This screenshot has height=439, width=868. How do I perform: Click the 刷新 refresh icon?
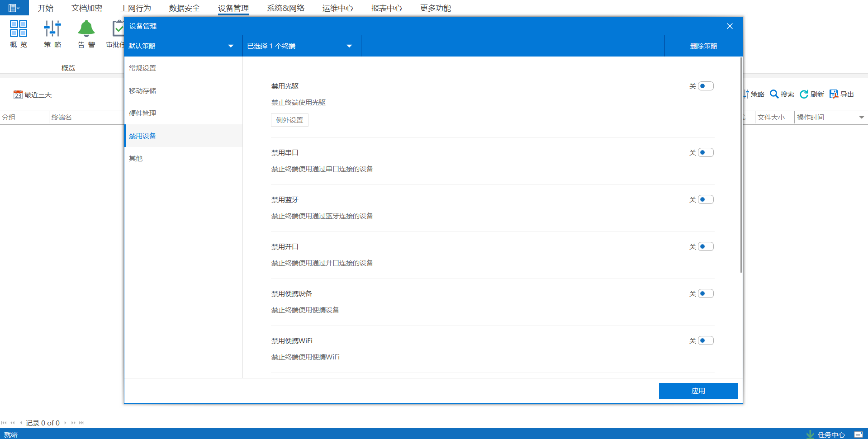pyautogui.click(x=804, y=94)
